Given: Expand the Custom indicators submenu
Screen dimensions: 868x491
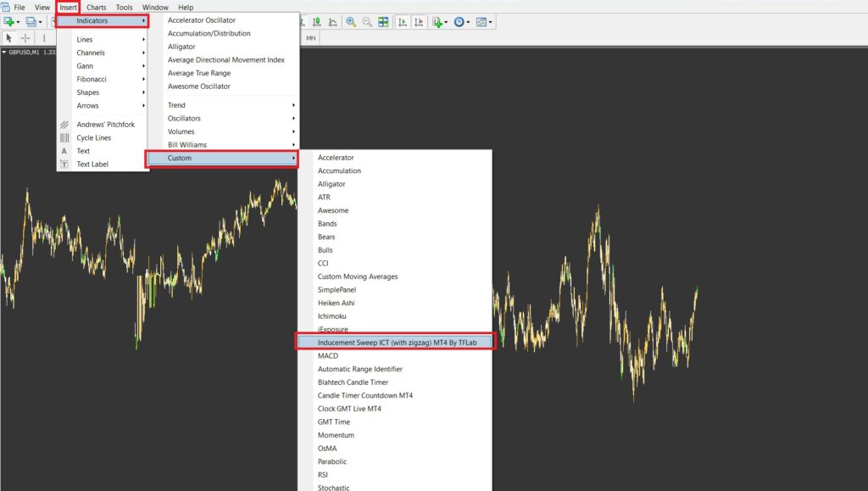Looking at the screenshot, I should tap(180, 158).
